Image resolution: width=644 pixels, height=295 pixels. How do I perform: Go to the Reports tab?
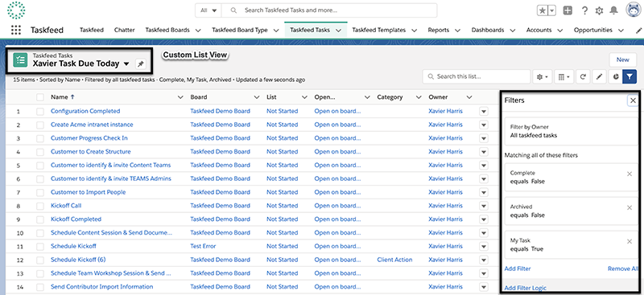tap(438, 30)
